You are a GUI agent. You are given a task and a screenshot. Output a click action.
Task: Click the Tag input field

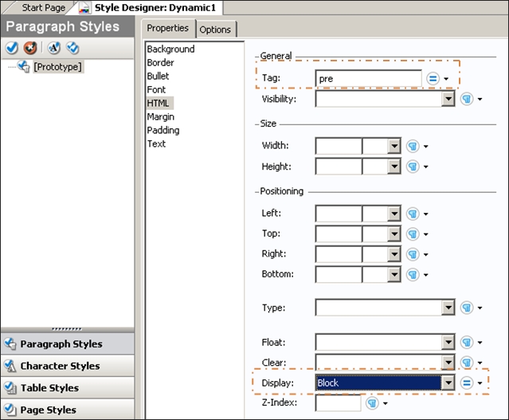coord(367,79)
